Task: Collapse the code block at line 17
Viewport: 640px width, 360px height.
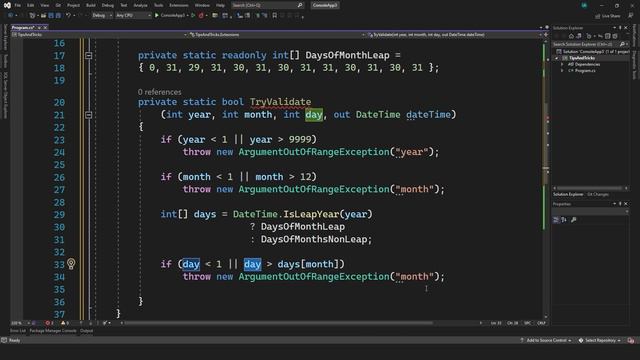Action: click(89, 55)
